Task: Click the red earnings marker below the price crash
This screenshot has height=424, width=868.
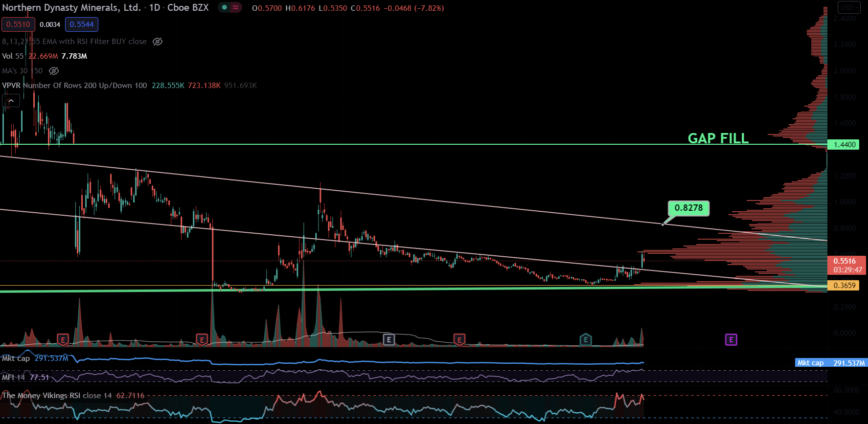Action: (x=202, y=340)
